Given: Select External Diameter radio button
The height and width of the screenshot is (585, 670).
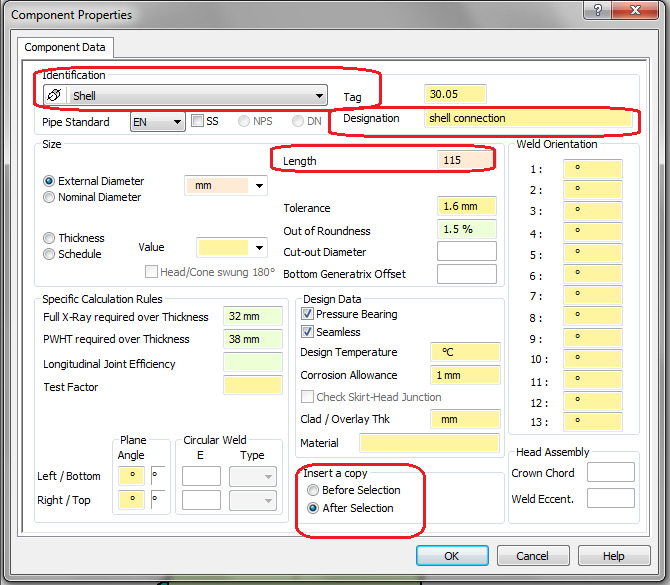Looking at the screenshot, I should pos(49,181).
